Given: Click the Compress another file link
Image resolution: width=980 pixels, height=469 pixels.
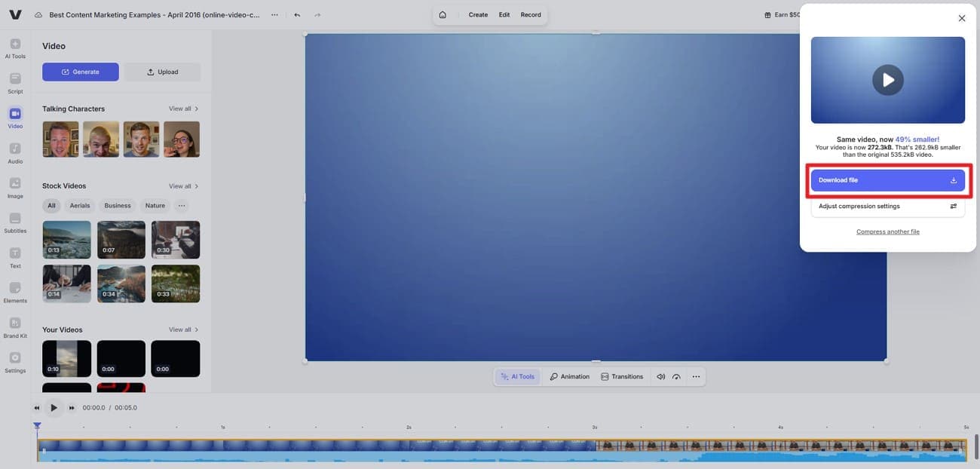Looking at the screenshot, I should pos(887,230).
